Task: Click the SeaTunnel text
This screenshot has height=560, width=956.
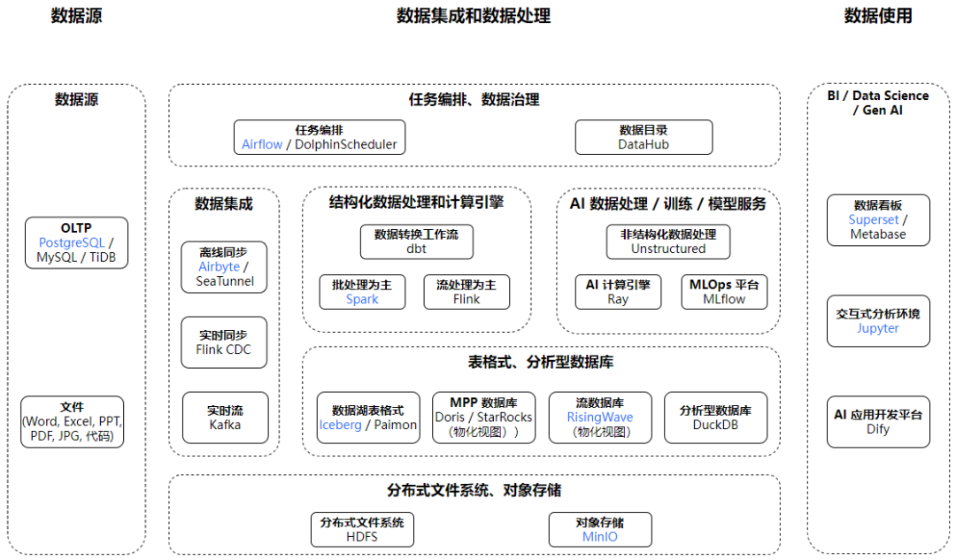Action: pyautogui.click(x=225, y=281)
